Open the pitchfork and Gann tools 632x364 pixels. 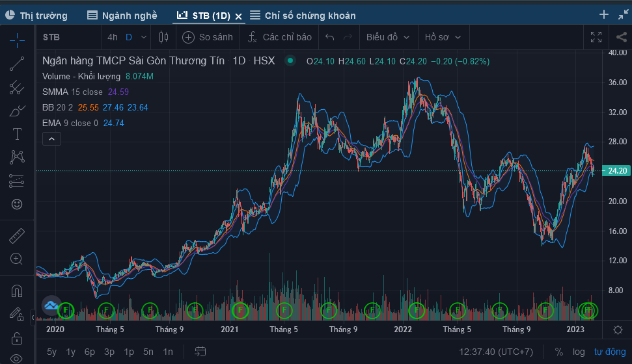pos(17,87)
